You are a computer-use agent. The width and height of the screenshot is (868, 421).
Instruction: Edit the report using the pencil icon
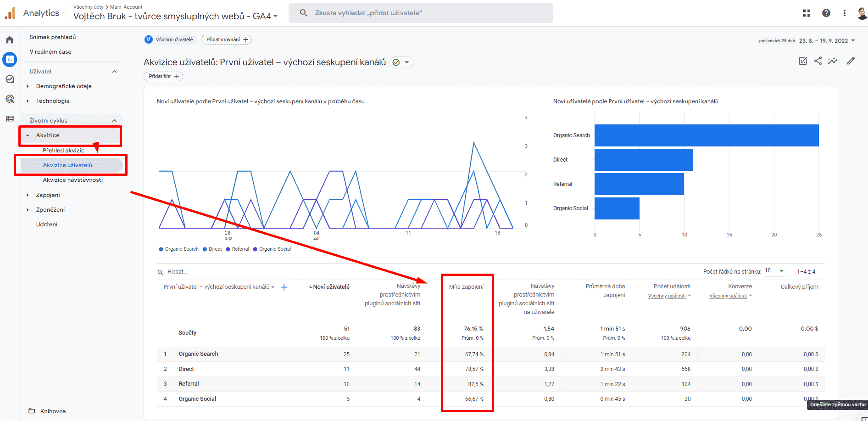[851, 60]
